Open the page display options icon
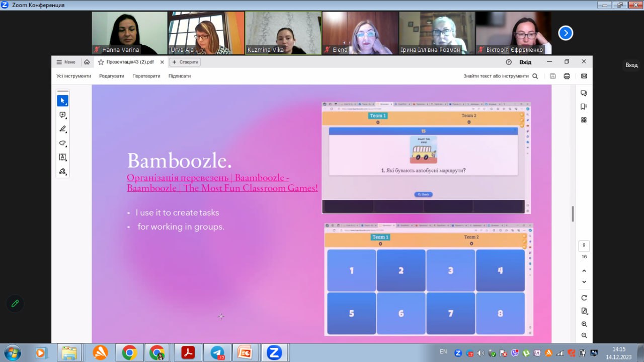 584,311
